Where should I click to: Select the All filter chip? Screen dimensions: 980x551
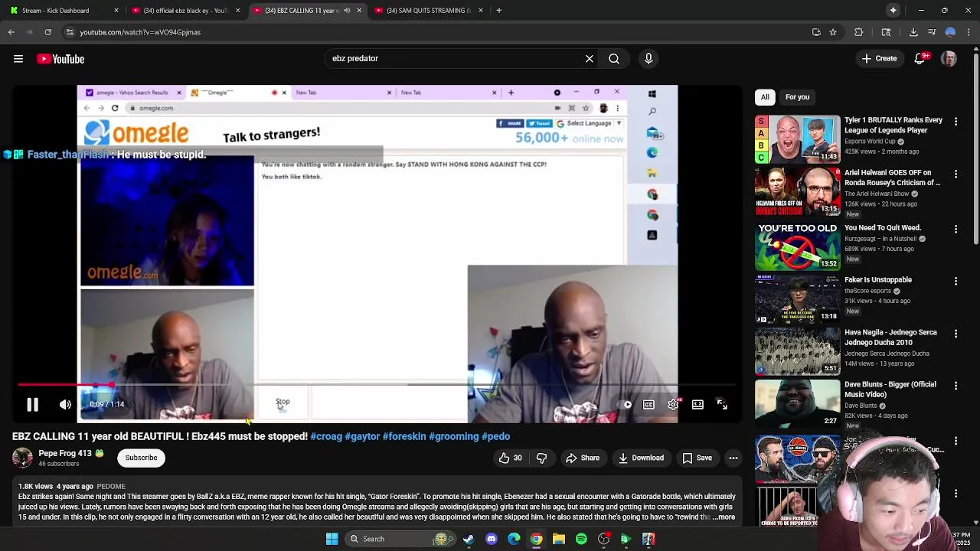pyautogui.click(x=765, y=96)
